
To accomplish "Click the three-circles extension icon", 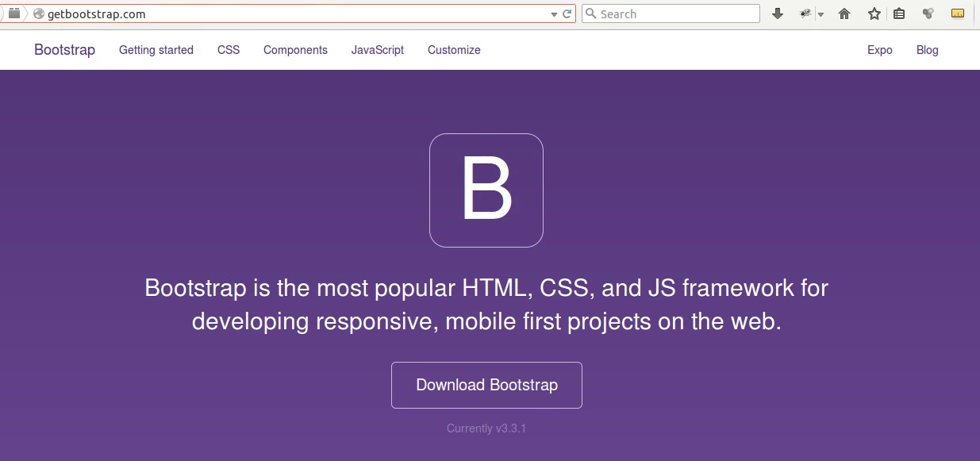I will [x=928, y=13].
